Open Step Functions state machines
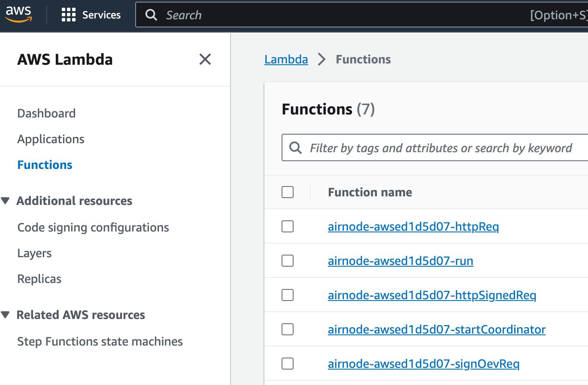 pyautogui.click(x=100, y=341)
